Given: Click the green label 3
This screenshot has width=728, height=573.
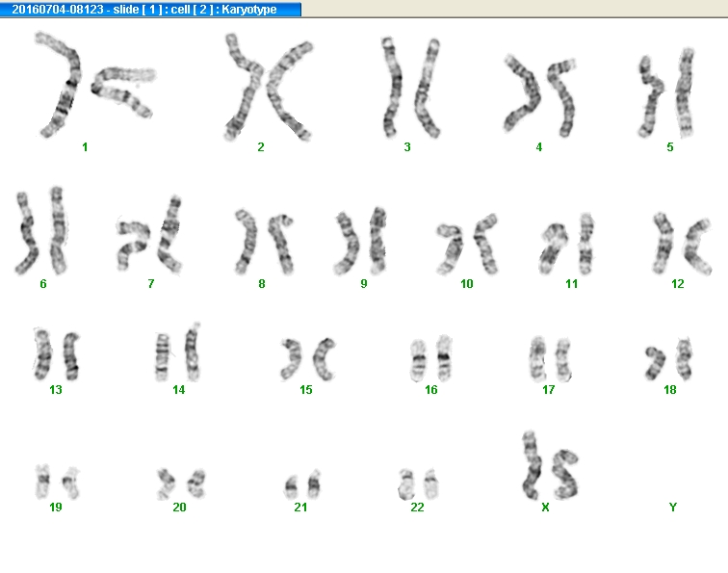Looking at the screenshot, I should [x=407, y=147].
